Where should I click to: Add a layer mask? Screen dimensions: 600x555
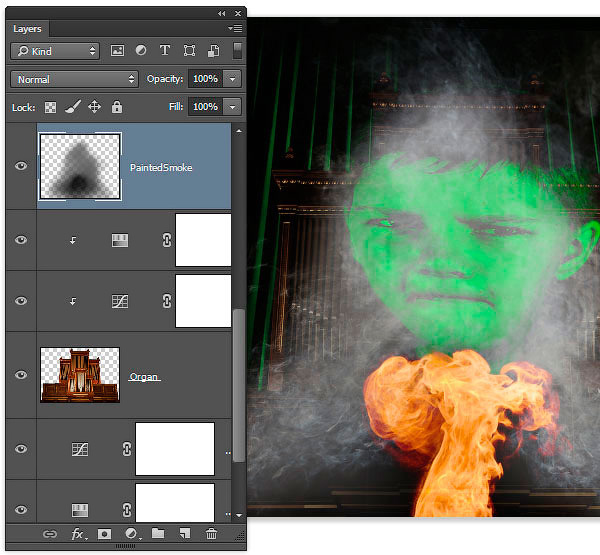[x=104, y=534]
